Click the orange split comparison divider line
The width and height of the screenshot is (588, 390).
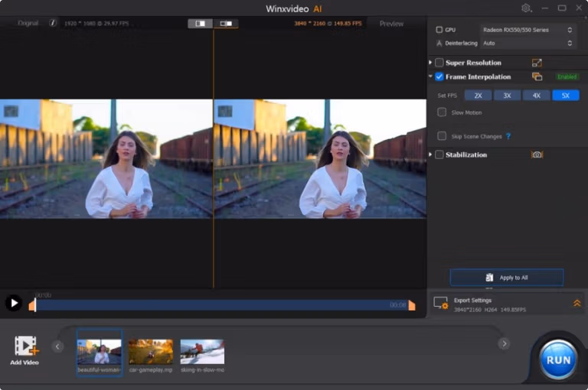(x=214, y=158)
